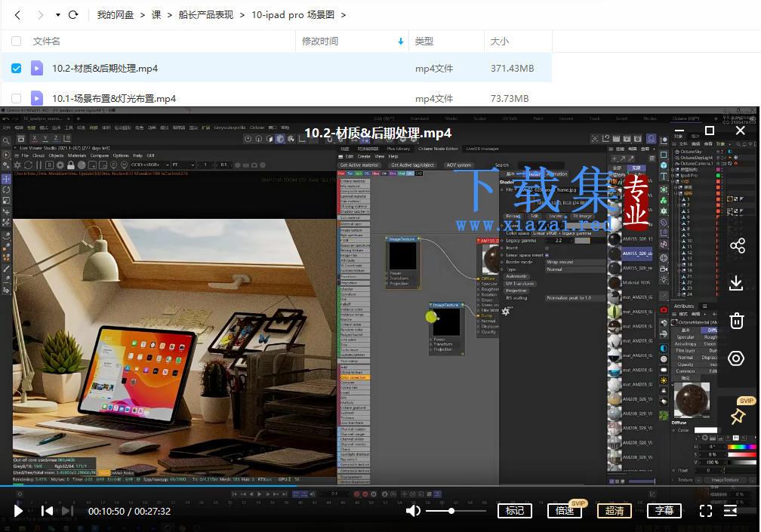Open the navigation history dropdown caret

point(57,15)
